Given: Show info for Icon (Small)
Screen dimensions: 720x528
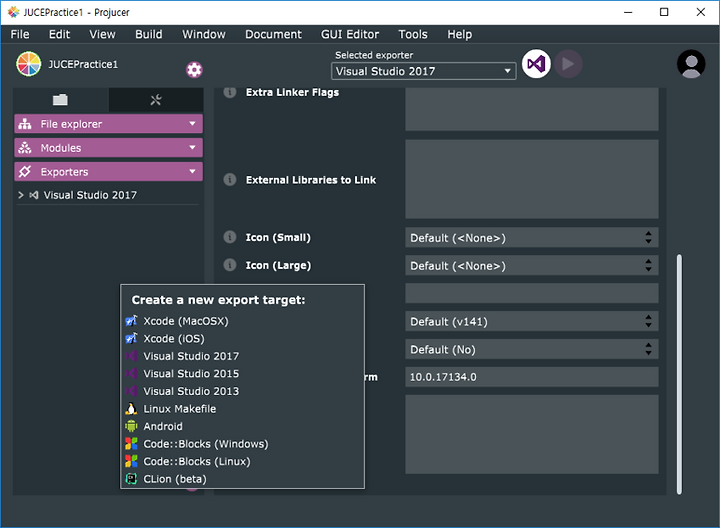Looking at the screenshot, I should click(x=230, y=237).
